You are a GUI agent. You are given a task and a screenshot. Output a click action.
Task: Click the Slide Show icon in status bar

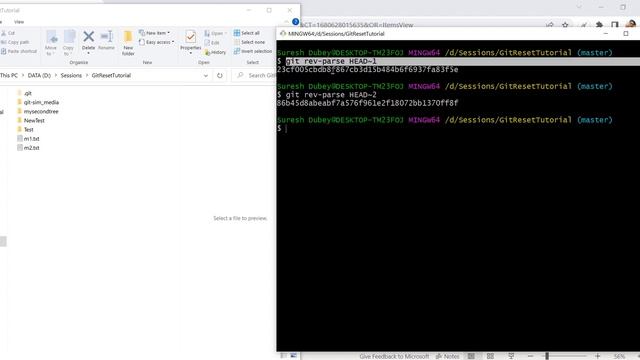pos(511,356)
